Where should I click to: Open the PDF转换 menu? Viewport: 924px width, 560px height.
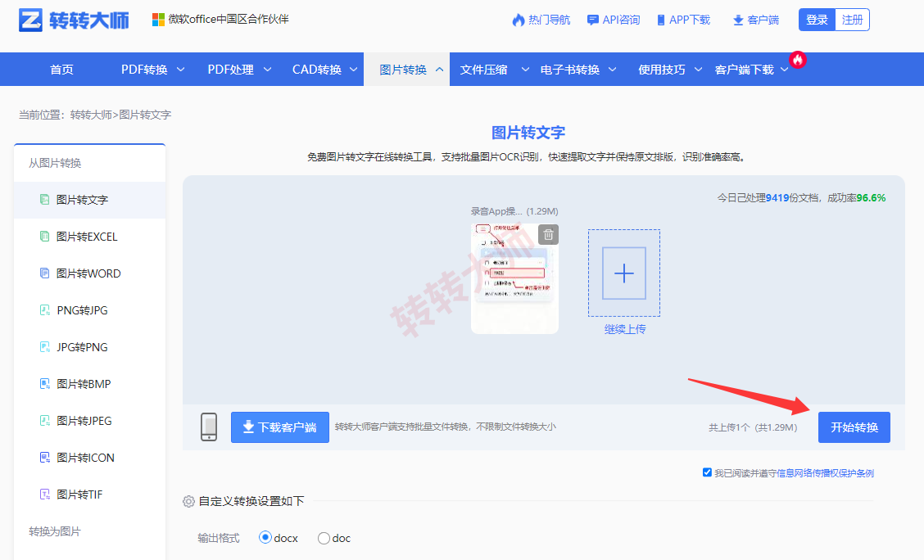144,70
